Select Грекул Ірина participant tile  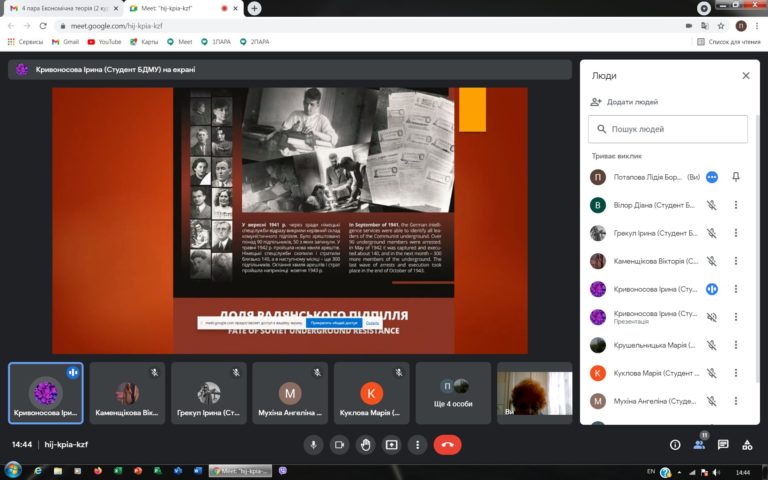coord(209,393)
